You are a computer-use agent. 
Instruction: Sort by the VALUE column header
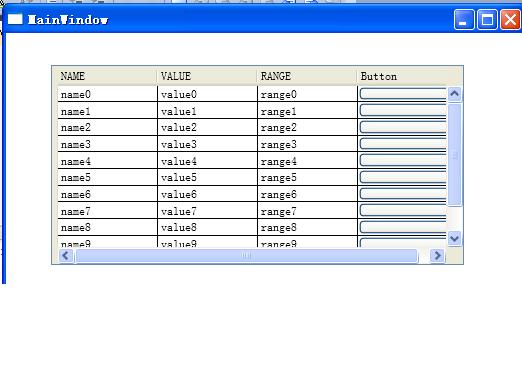pos(207,76)
